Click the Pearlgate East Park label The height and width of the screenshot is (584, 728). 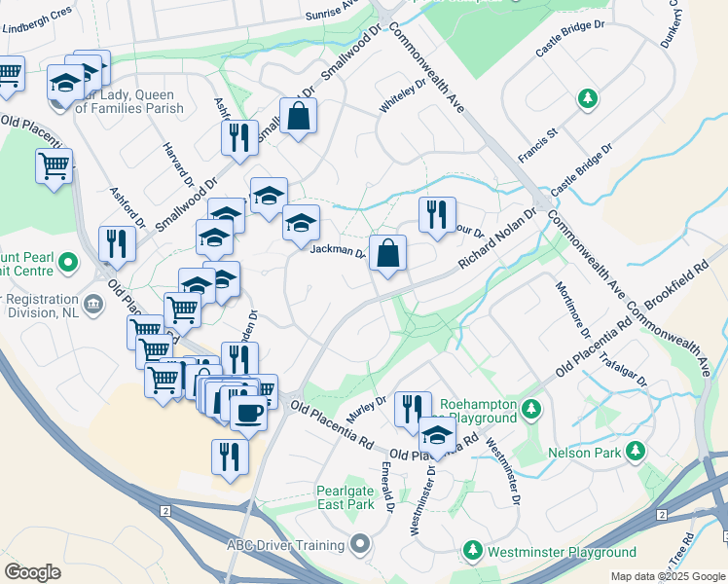pyautogui.click(x=346, y=497)
